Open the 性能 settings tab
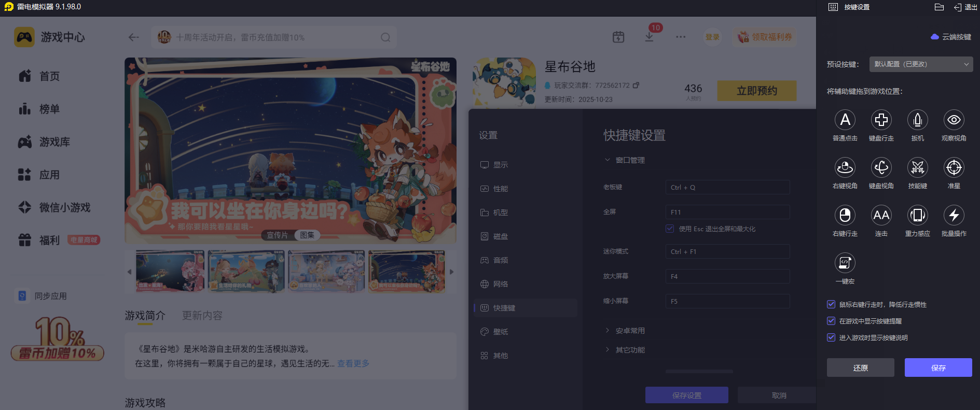Screen dimensions: 980x410 click(526, 189)
